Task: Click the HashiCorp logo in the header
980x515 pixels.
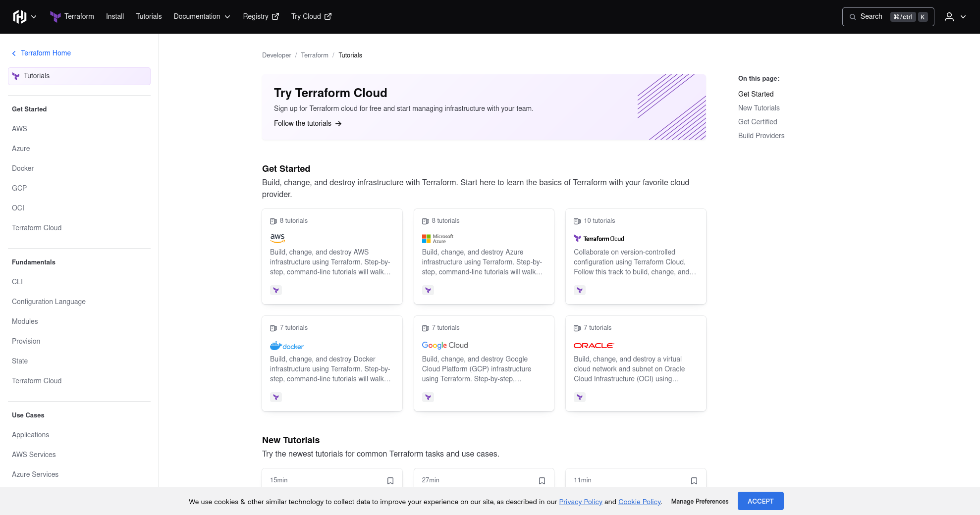Action: (19, 17)
